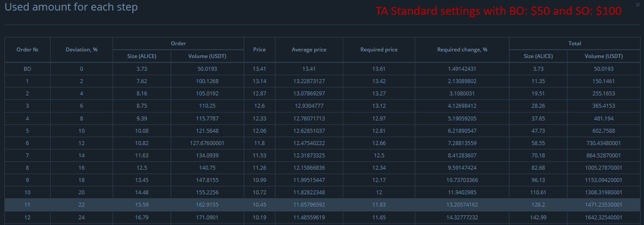Click deviation value '18' in order 9 row
Screen dimensions: 644x225
81,180
